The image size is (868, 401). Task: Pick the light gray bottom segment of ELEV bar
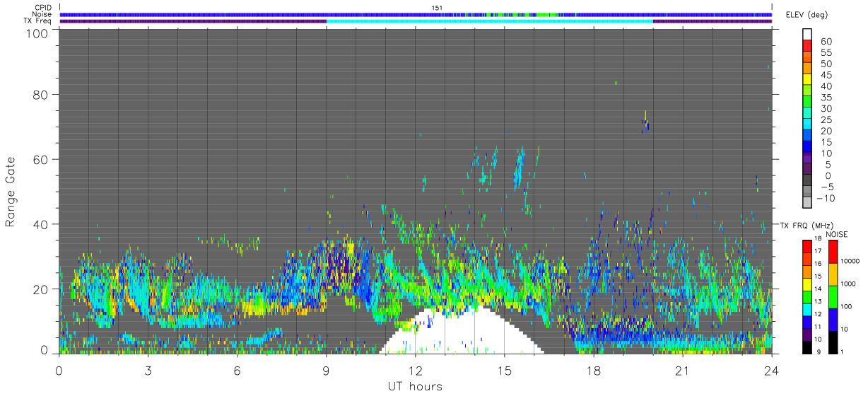coord(807,202)
